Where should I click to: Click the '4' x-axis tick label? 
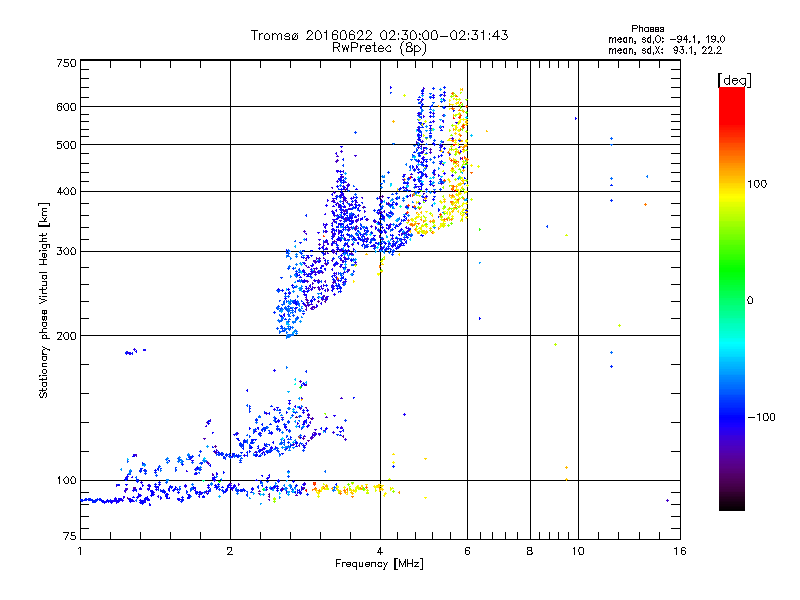click(x=380, y=551)
